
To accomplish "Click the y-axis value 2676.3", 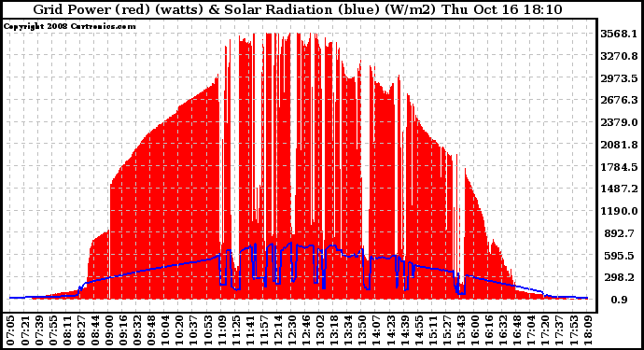I will 619,100.
